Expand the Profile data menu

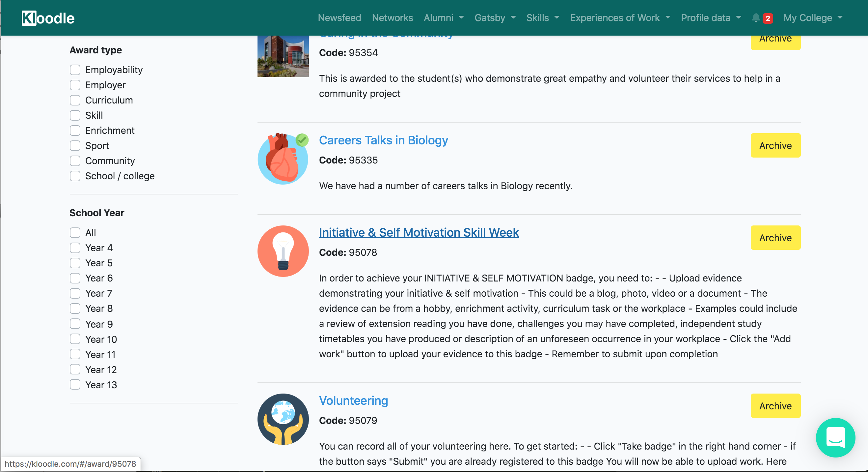click(711, 17)
